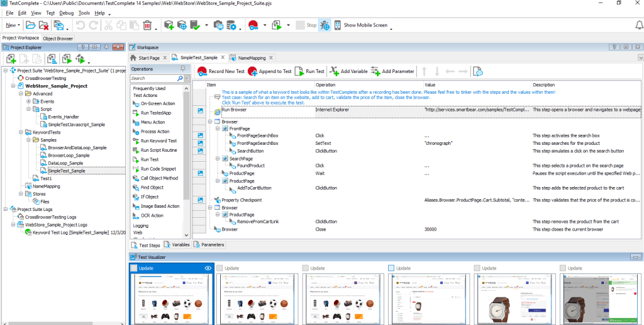Click the notifications bell icon
This screenshot has width=644, height=325.
[639, 25]
